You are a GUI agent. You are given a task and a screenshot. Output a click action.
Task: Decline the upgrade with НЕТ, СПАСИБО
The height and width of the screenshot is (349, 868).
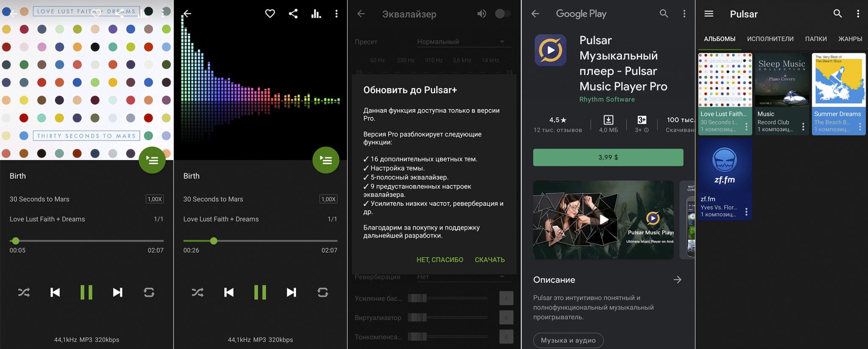point(440,260)
